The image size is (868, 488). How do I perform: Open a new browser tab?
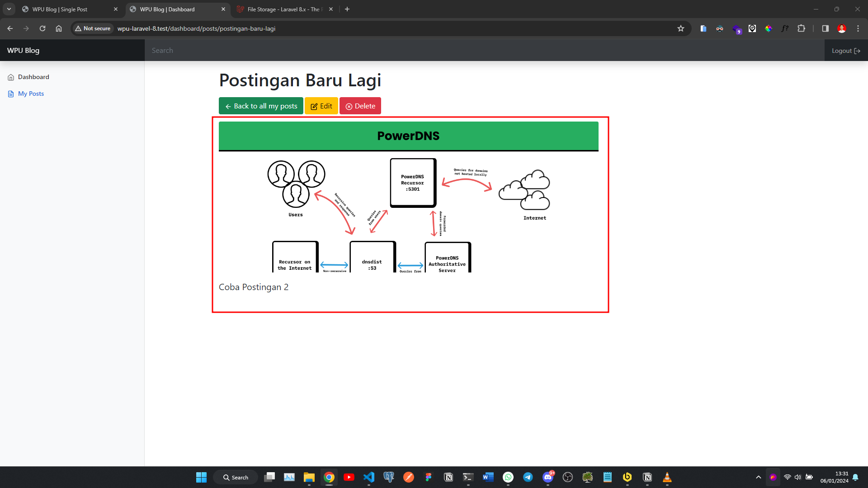click(347, 9)
